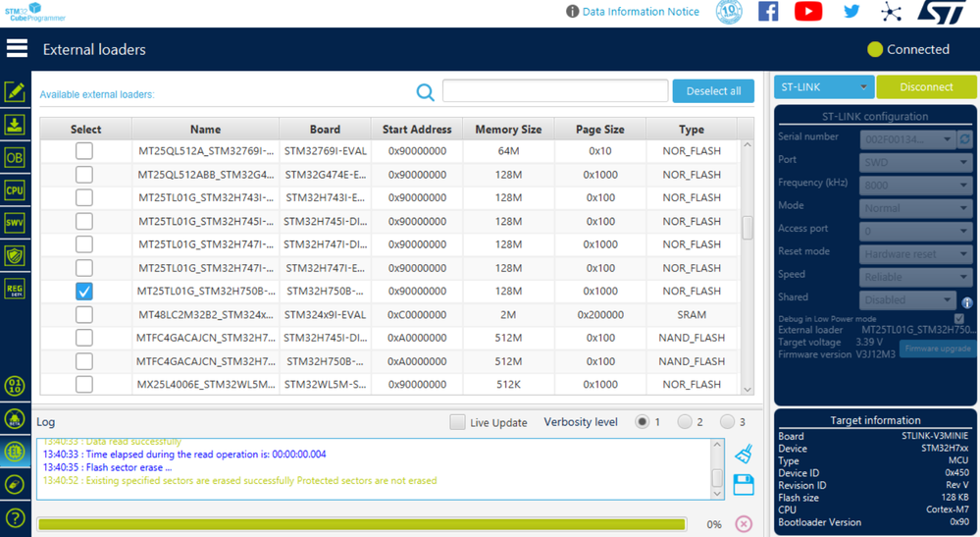Sort by the Start Address column header
The width and height of the screenshot is (980, 537).
(417, 129)
